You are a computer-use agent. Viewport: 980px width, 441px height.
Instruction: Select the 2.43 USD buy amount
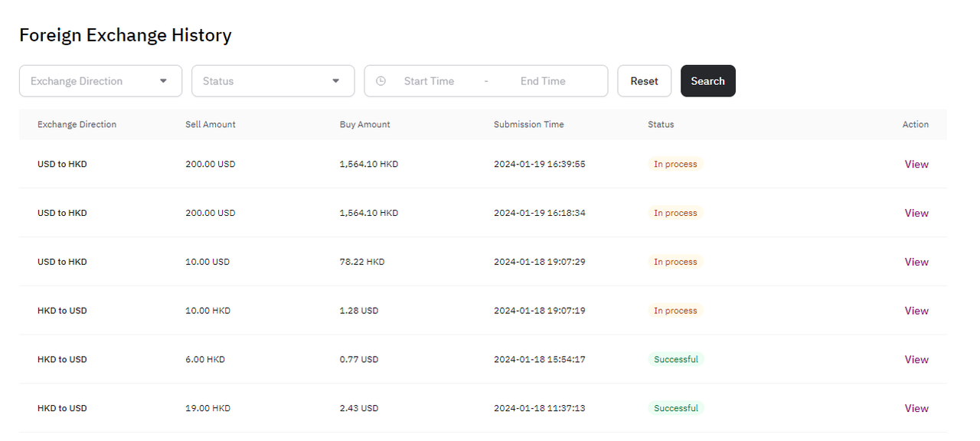[359, 408]
